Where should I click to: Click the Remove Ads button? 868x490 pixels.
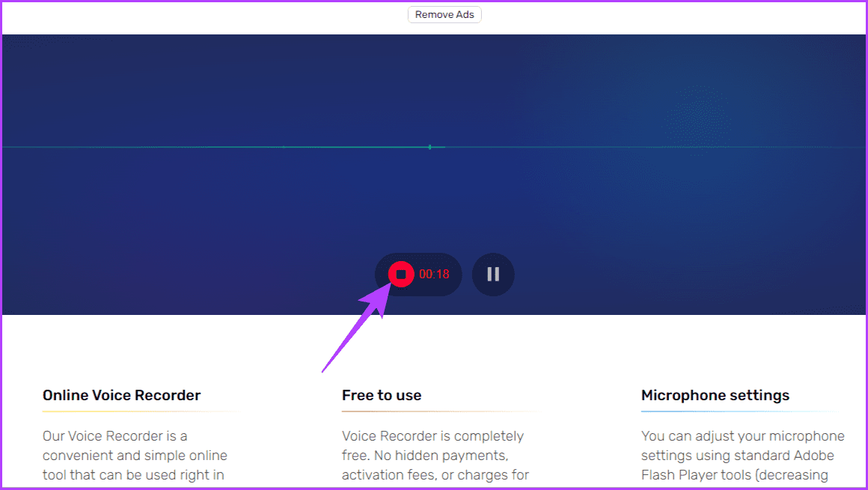click(x=444, y=14)
